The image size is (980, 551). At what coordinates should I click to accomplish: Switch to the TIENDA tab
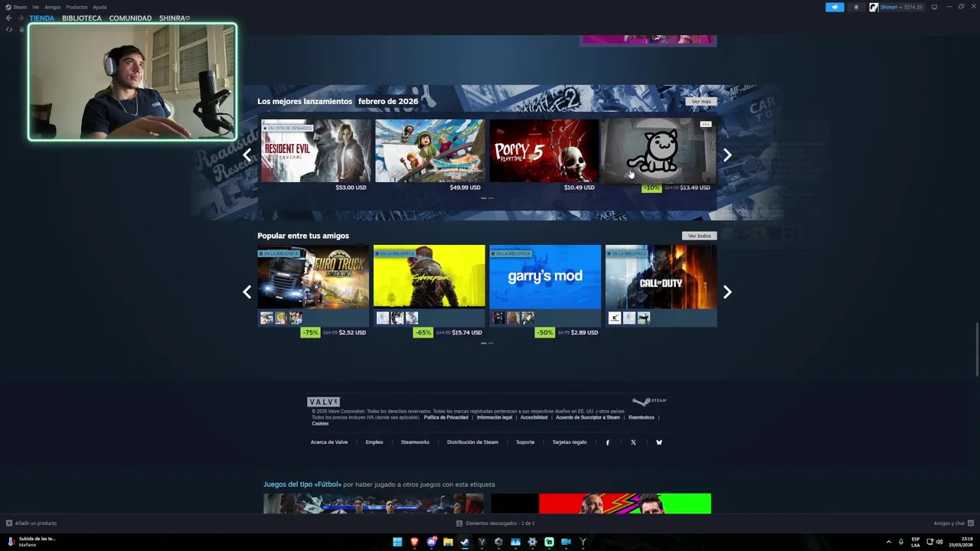[x=42, y=18]
